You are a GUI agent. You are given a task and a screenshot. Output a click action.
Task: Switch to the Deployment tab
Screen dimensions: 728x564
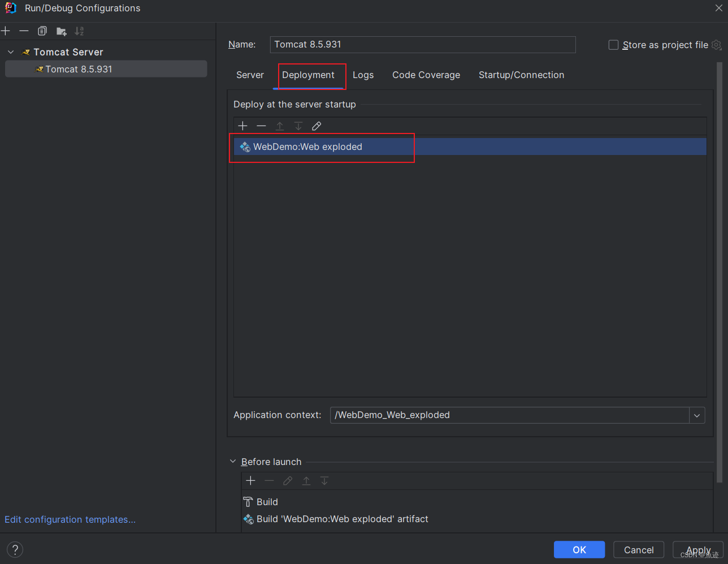[x=308, y=75]
